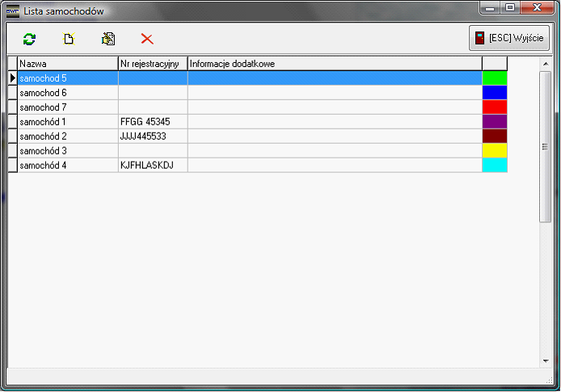The height and width of the screenshot is (392, 561).
Task: Click the [ESC] Wyjście exit button
Action: click(509, 38)
